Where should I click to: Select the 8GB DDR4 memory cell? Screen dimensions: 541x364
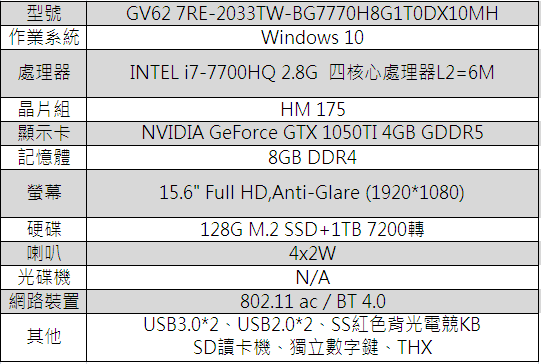click(312, 157)
